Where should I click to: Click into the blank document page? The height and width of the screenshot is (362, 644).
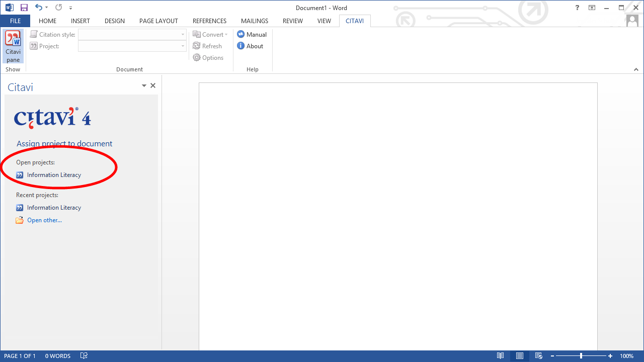click(398, 216)
